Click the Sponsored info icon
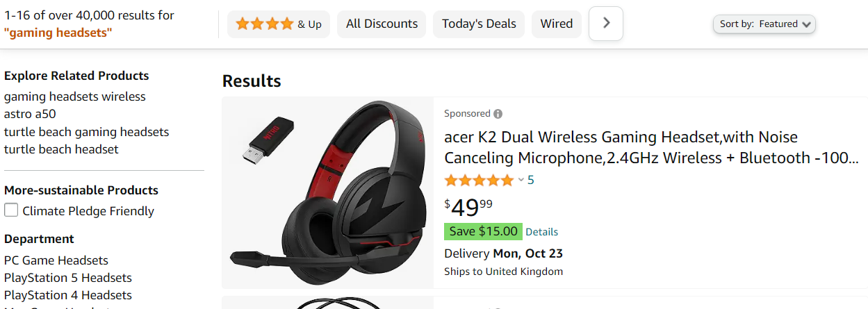 click(x=498, y=114)
